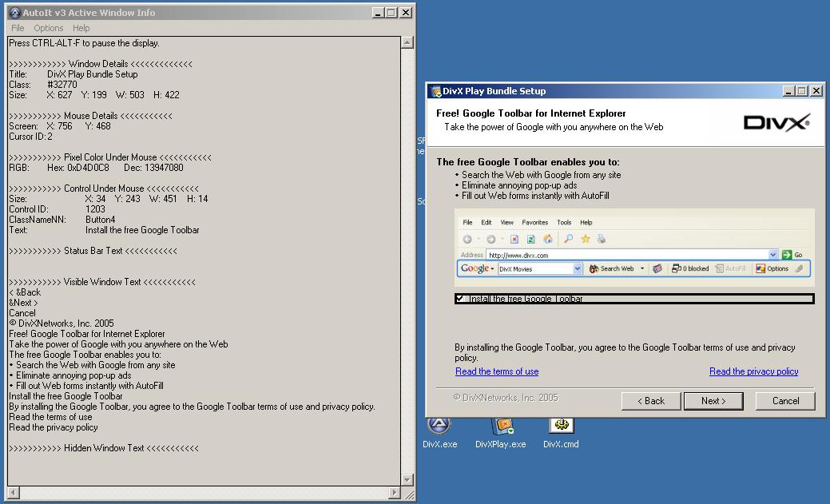Click the 'Hex: 0xD4D0C8' pixel color value
830x504 pixels.
[x=78, y=168]
